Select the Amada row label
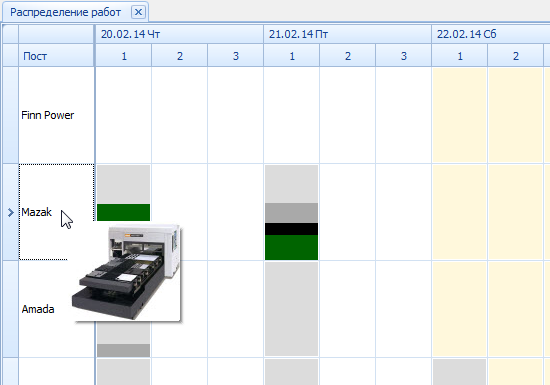The width and height of the screenshot is (550, 385). 38,309
